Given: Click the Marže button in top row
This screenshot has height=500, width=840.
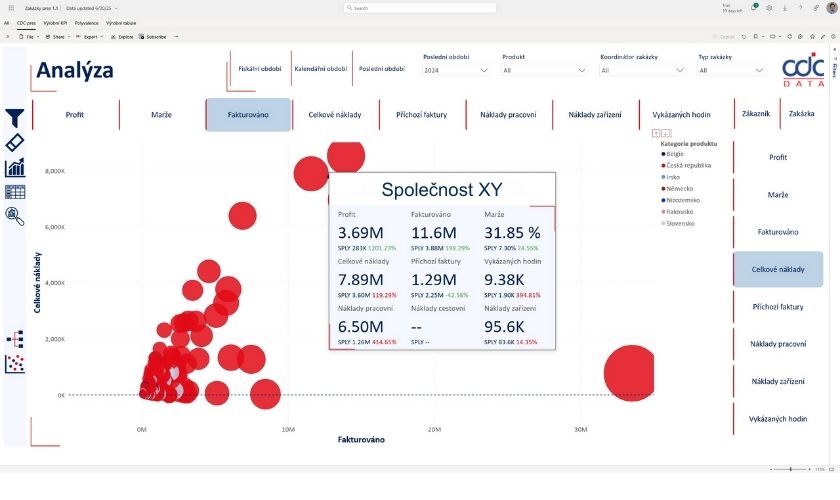Looking at the screenshot, I should pos(161,115).
